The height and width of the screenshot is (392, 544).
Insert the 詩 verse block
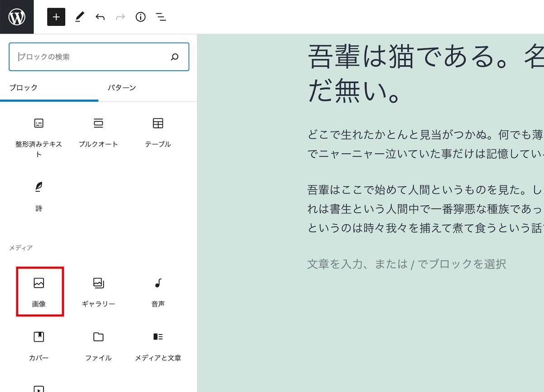pyautogui.click(x=39, y=197)
